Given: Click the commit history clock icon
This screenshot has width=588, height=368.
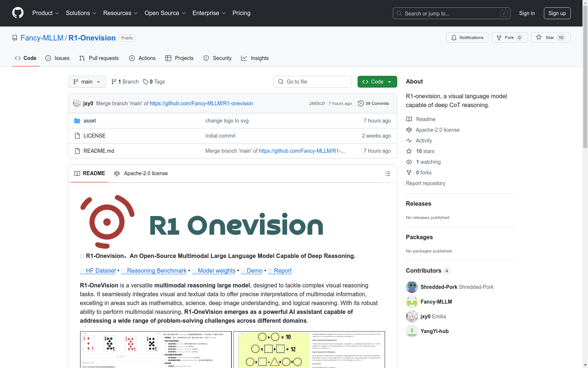Looking at the screenshot, I should [361, 103].
